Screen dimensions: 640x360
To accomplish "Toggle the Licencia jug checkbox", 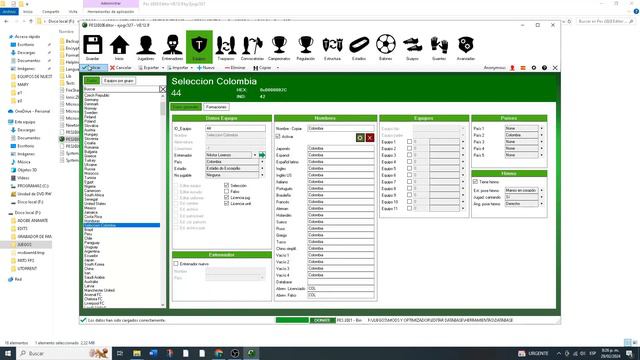I will (227, 198).
